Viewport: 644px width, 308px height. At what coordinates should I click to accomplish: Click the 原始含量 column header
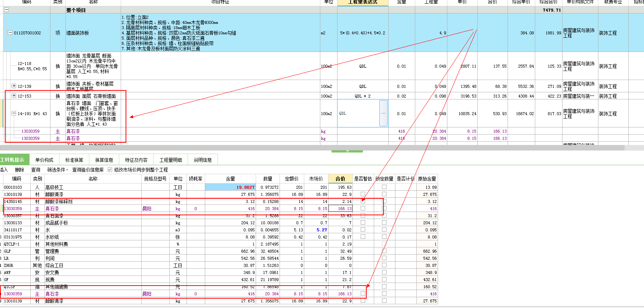click(x=427, y=179)
